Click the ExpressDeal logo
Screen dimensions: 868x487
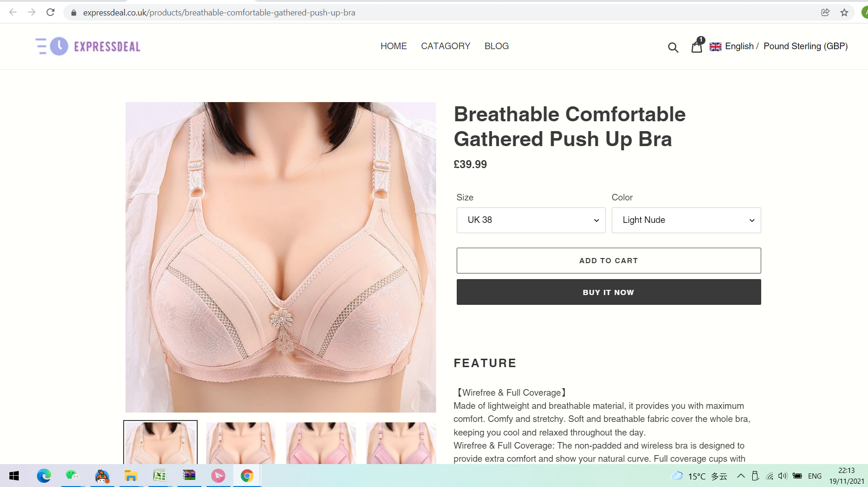pyautogui.click(x=88, y=46)
